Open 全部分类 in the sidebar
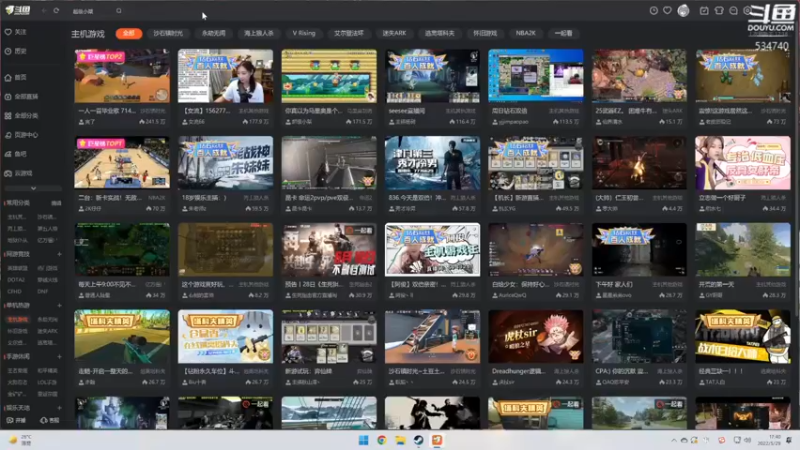800x450 pixels. tap(21, 116)
